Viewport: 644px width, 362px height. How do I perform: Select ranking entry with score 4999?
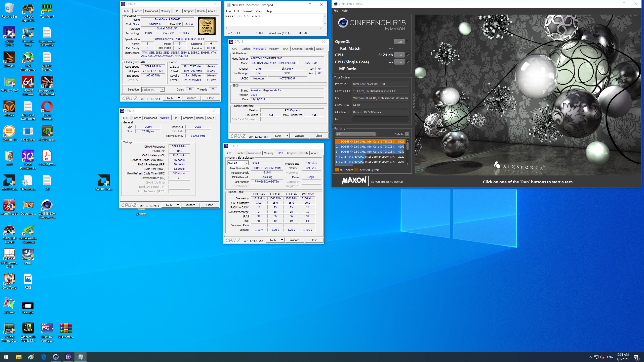point(370,147)
